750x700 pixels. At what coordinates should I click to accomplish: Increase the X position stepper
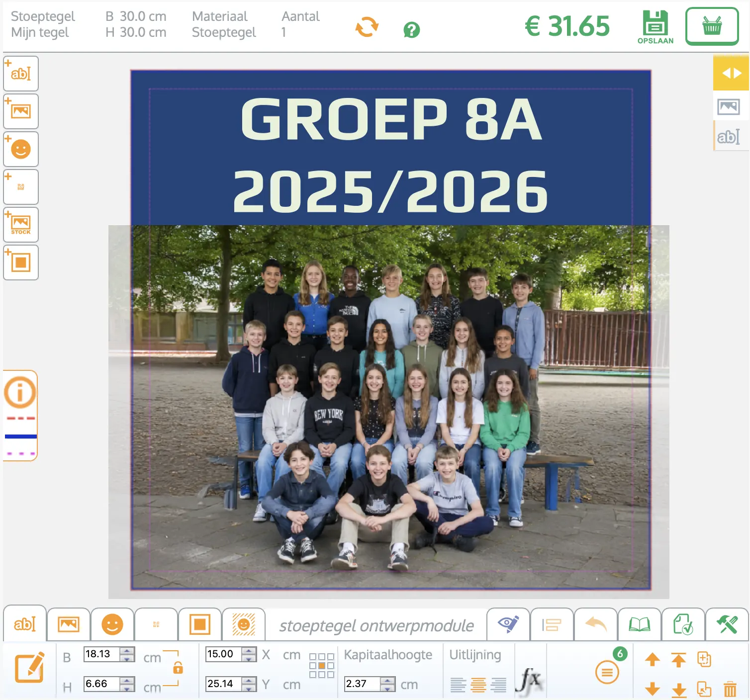pyautogui.click(x=250, y=650)
